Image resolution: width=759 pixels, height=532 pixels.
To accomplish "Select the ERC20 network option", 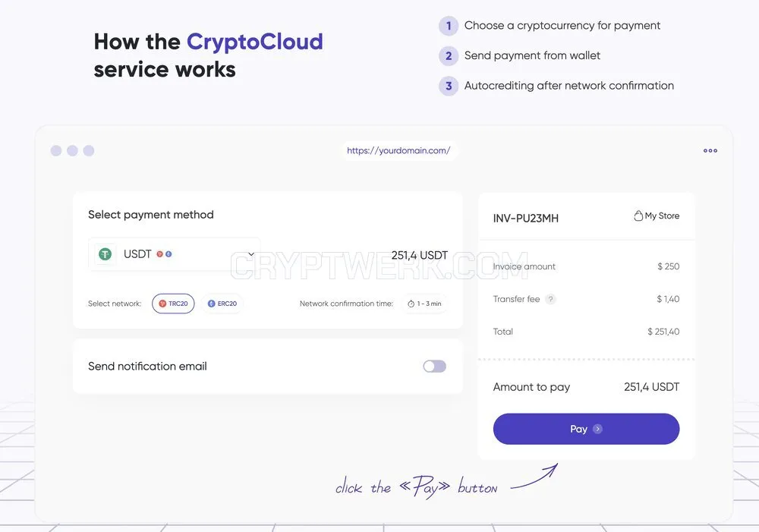I will (222, 304).
